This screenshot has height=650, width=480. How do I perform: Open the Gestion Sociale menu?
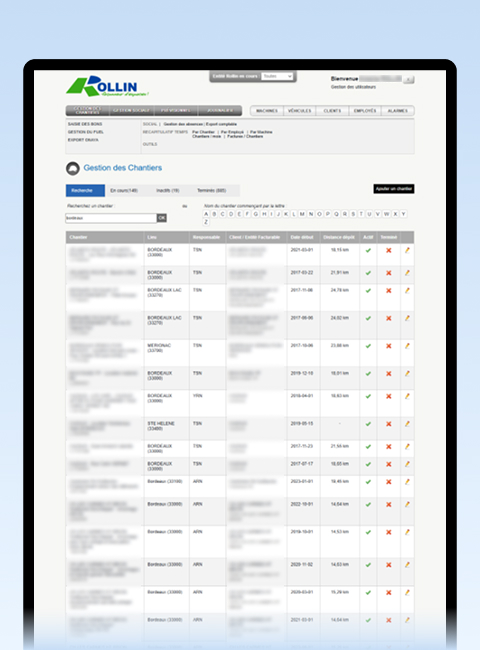131,111
